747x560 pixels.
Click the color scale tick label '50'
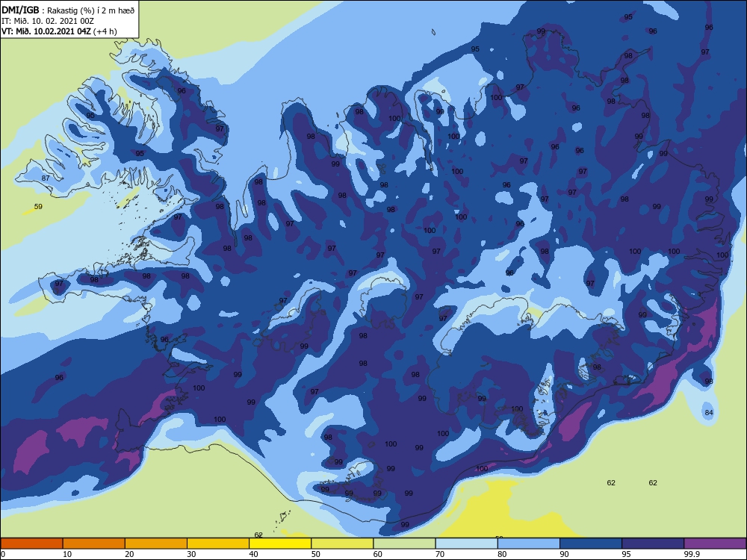click(315, 554)
